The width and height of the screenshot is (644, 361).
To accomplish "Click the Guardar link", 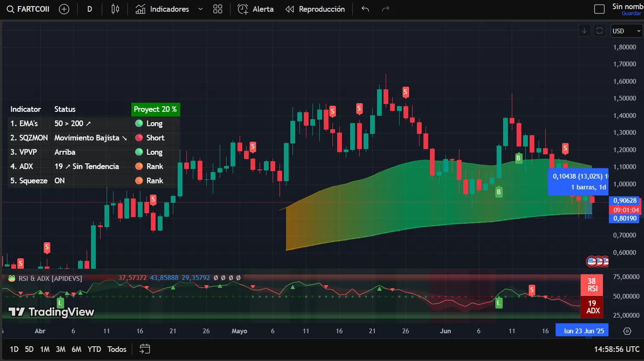I will click(631, 13).
